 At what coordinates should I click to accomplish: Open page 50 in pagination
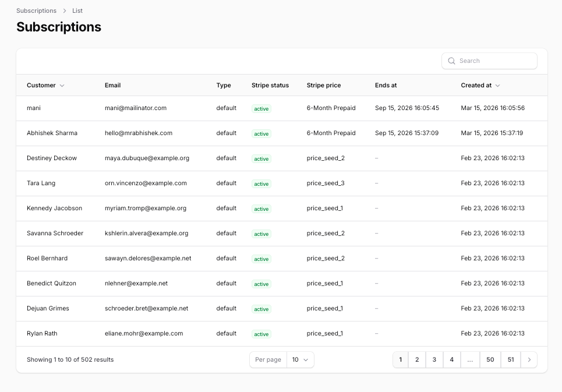tap(490, 359)
